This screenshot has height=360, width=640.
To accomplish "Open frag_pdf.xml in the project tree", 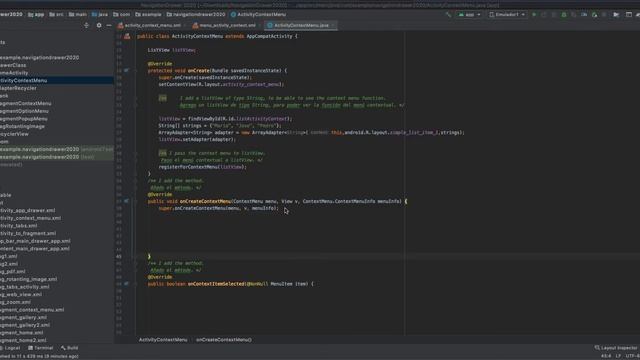I will click(x=13, y=271).
